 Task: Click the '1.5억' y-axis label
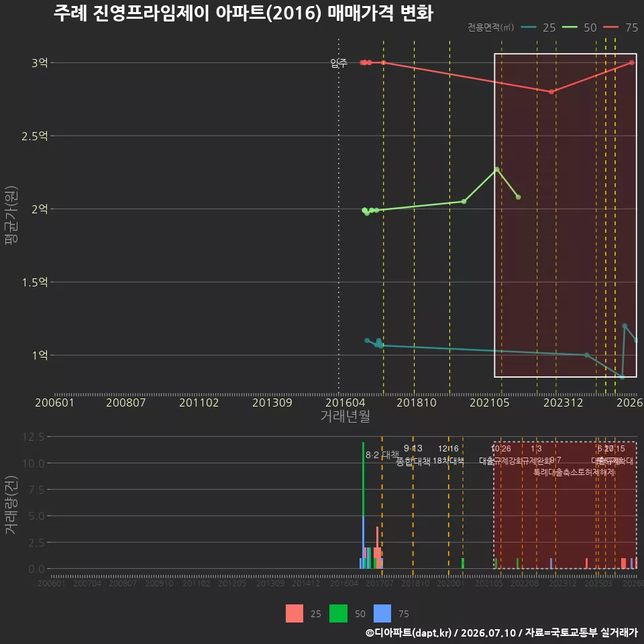[35, 282]
